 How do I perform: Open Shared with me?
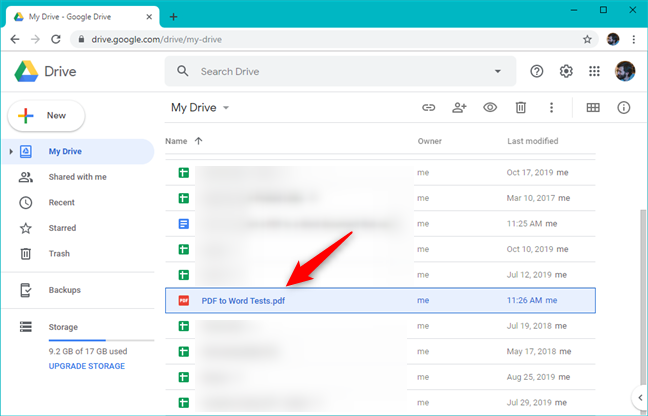pyautogui.click(x=78, y=177)
